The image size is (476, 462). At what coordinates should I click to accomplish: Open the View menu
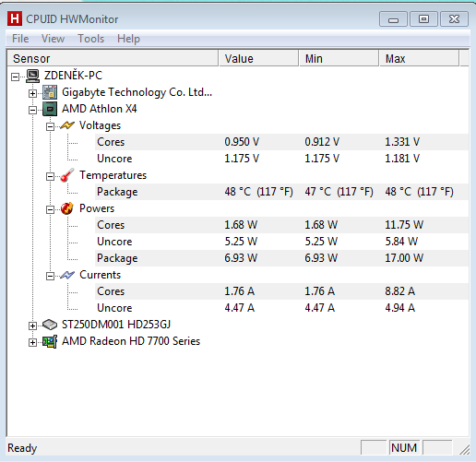tap(53, 39)
